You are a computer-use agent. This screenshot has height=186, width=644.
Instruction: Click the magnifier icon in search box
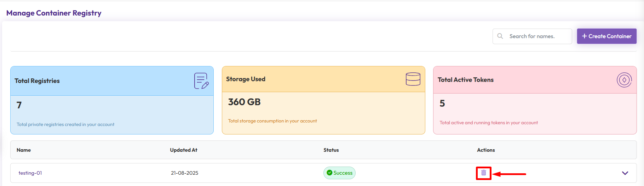pos(500,36)
